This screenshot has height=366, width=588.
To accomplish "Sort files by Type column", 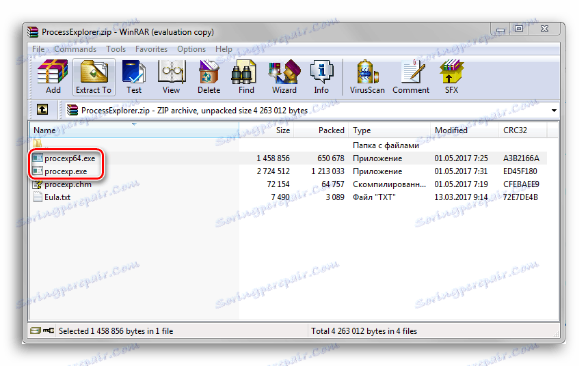I will (x=389, y=130).
